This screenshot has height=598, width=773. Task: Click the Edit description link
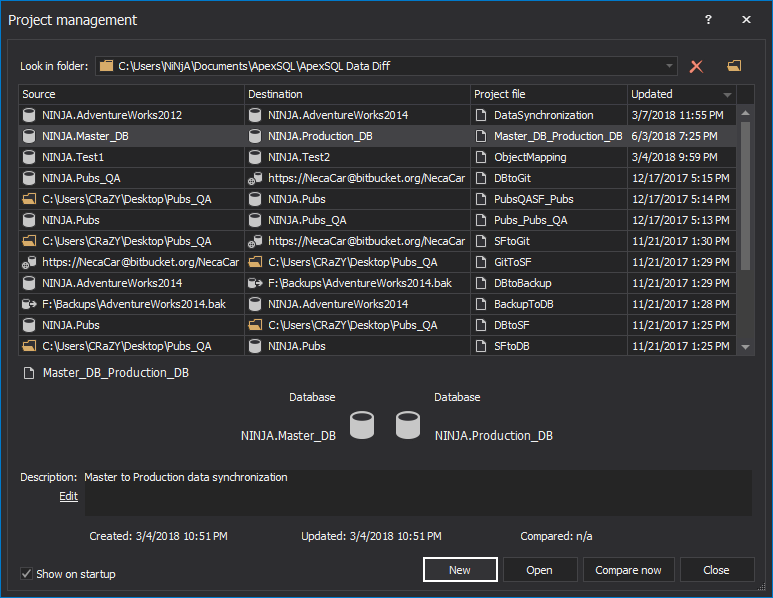pyautogui.click(x=68, y=496)
